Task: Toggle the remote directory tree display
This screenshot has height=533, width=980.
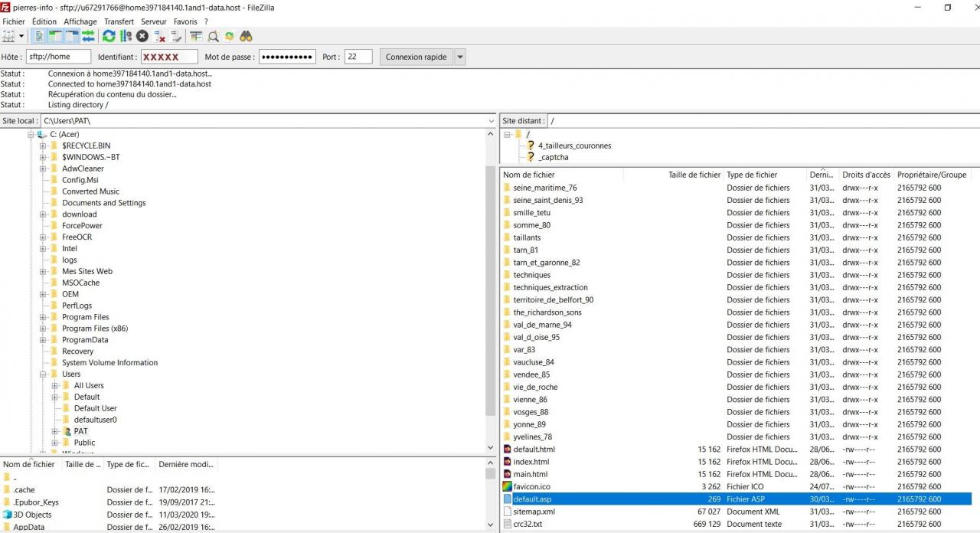Action: pos(72,36)
